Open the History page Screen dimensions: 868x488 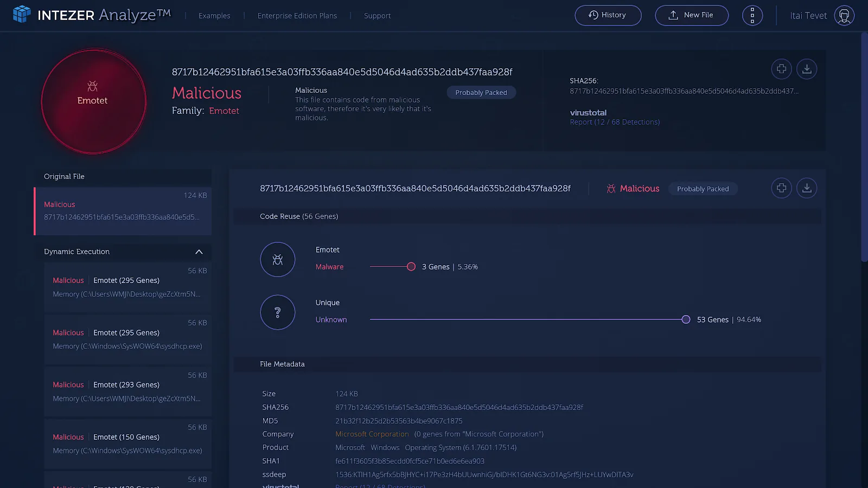coord(608,15)
